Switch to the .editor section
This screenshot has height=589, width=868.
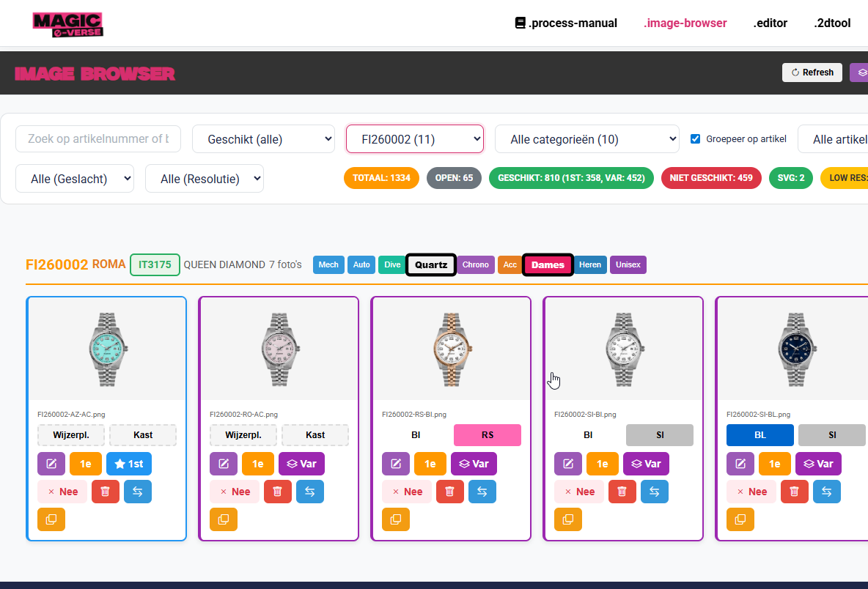770,23
